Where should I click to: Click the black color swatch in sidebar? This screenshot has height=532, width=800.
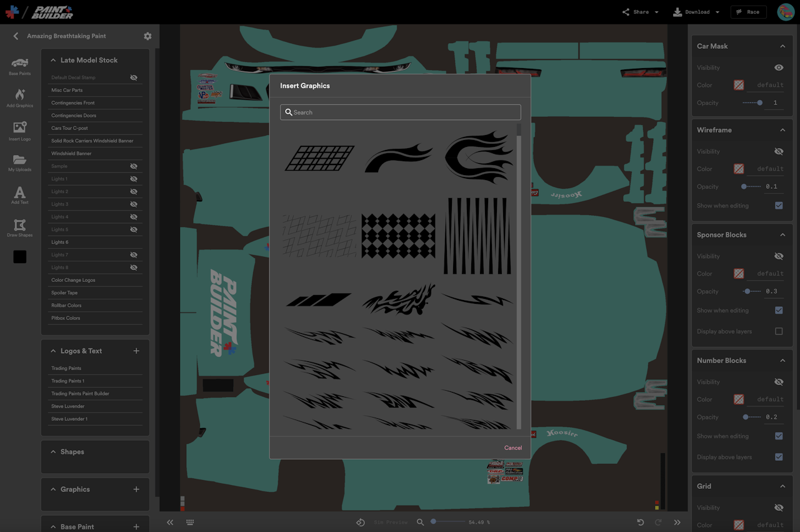[20, 257]
